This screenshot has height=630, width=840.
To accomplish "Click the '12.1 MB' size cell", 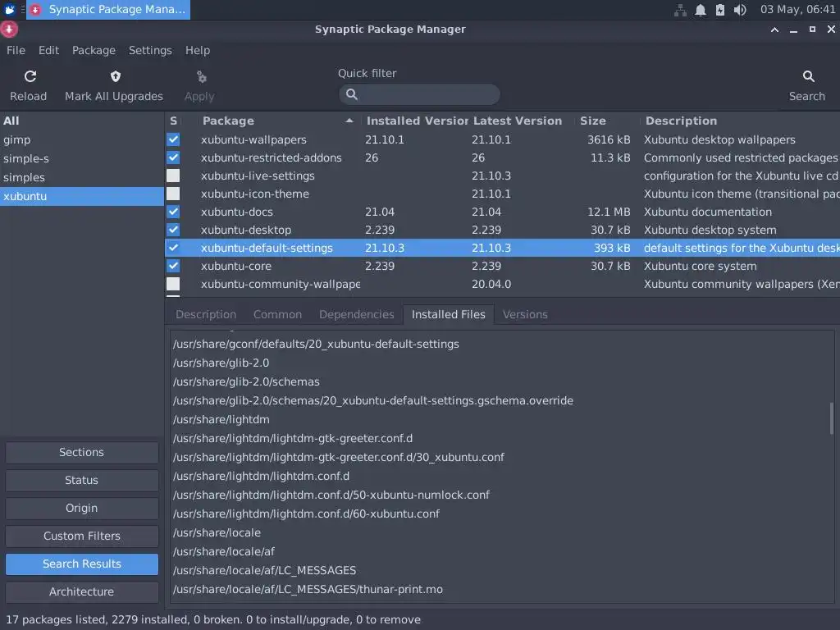I will click(609, 212).
